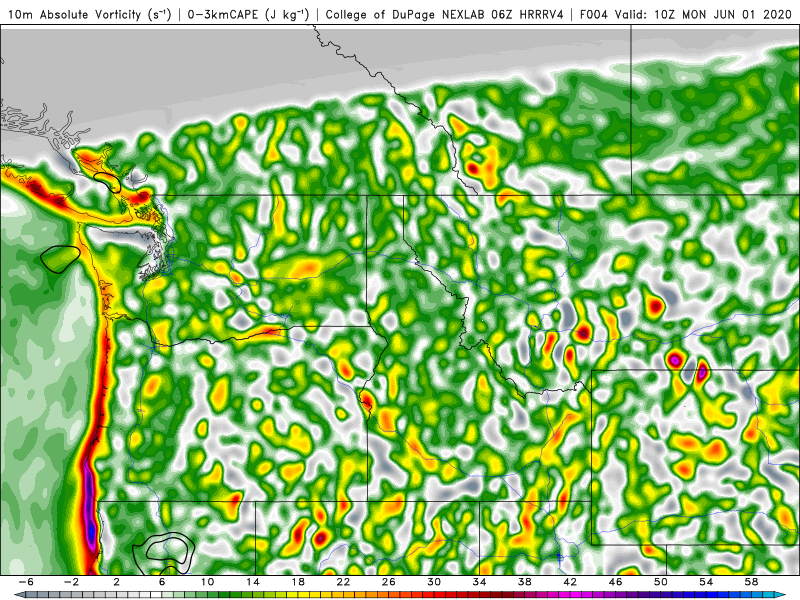Screen dimensions: 800x600
Task: Click the '10m Absolute Vorticity' title text
Action: click(x=74, y=15)
